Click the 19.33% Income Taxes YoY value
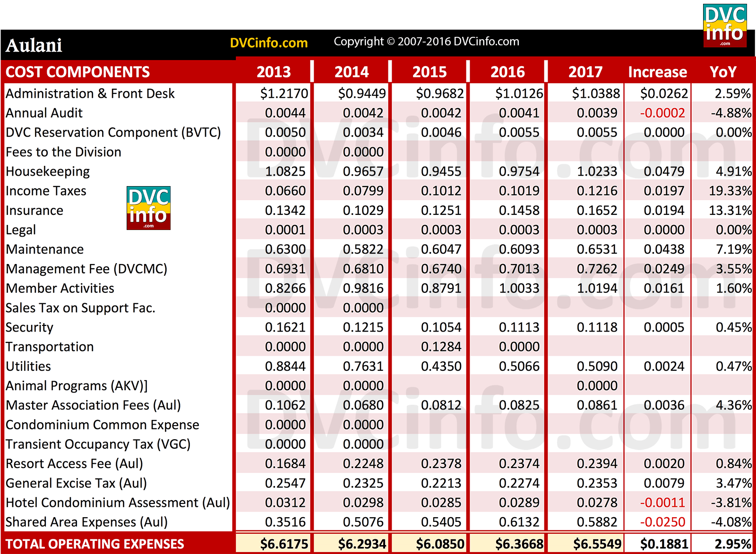The image size is (756, 554). click(x=730, y=191)
